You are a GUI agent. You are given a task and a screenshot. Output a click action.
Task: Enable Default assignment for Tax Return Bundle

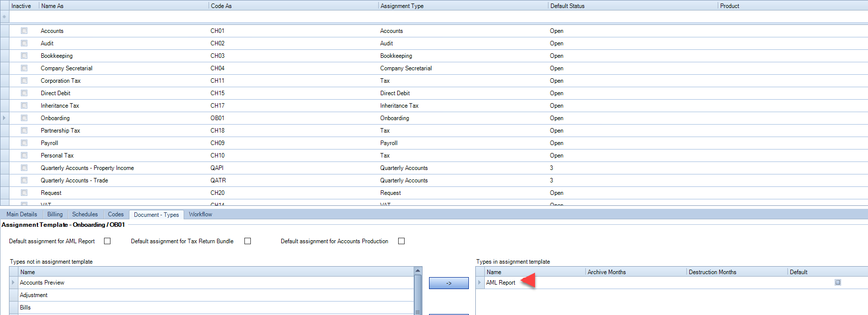pos(247,241)
